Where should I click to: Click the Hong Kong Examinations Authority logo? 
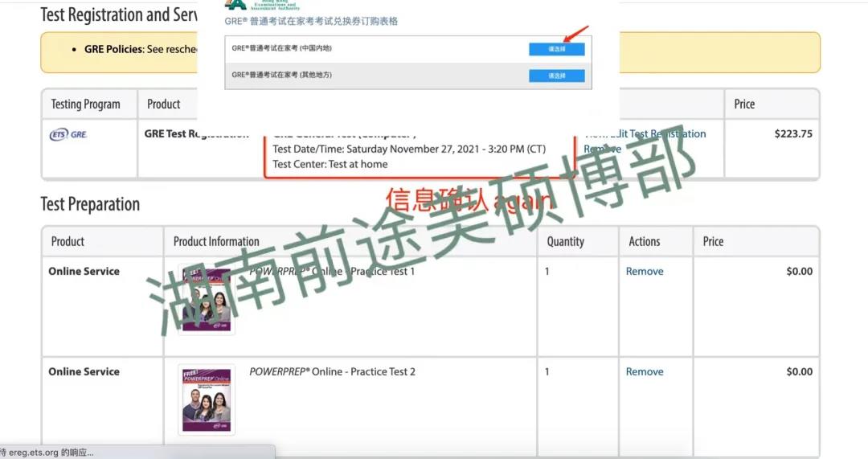pos(262,5)
